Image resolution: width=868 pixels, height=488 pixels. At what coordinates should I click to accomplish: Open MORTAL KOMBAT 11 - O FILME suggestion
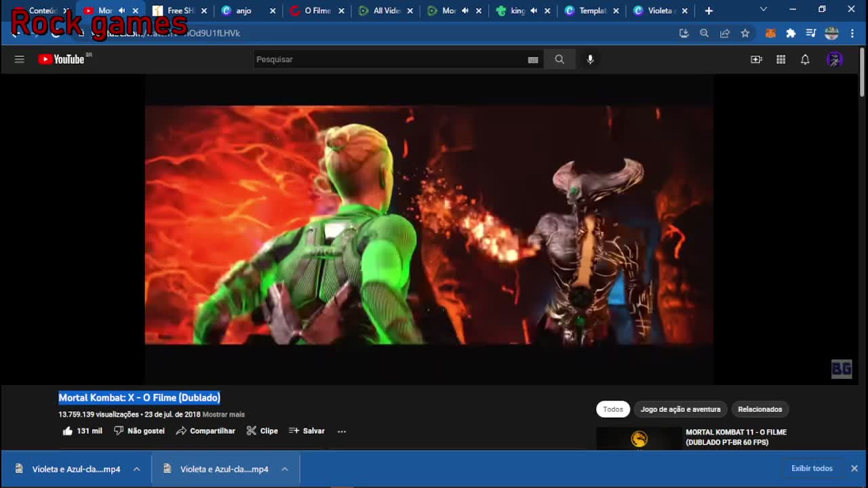pos(736,437)
